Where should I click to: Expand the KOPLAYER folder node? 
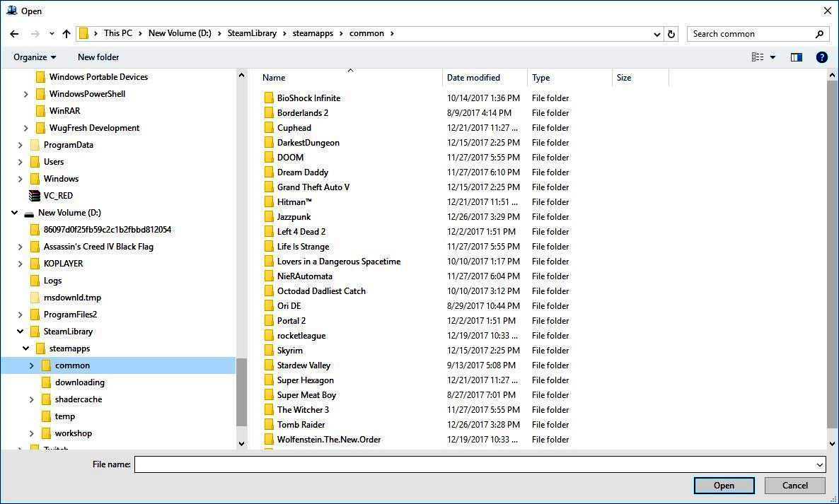pos(21,264)
